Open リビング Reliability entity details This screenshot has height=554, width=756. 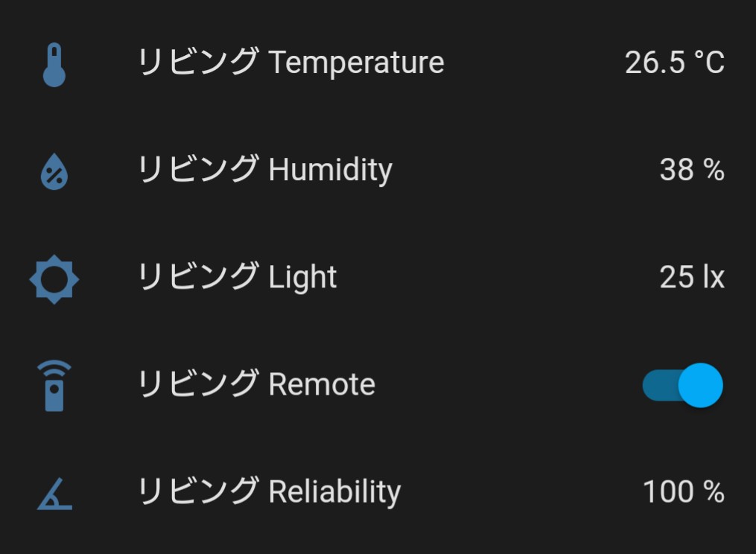(269, 491)
